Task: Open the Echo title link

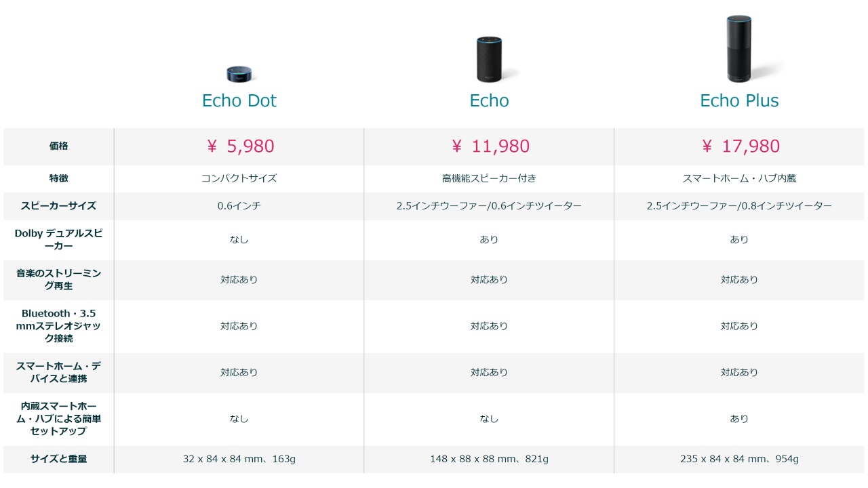Action: pos(489,101)
